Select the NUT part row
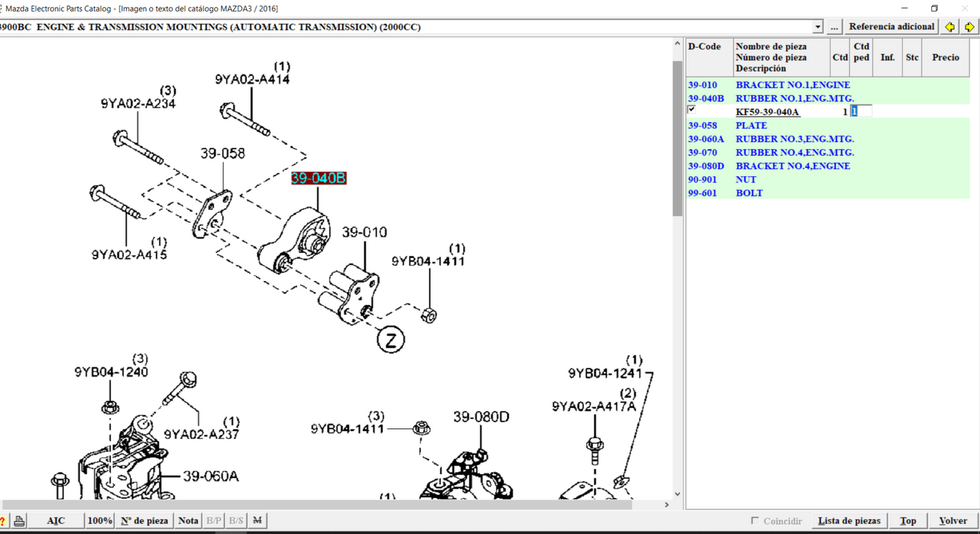 (828, 180)
